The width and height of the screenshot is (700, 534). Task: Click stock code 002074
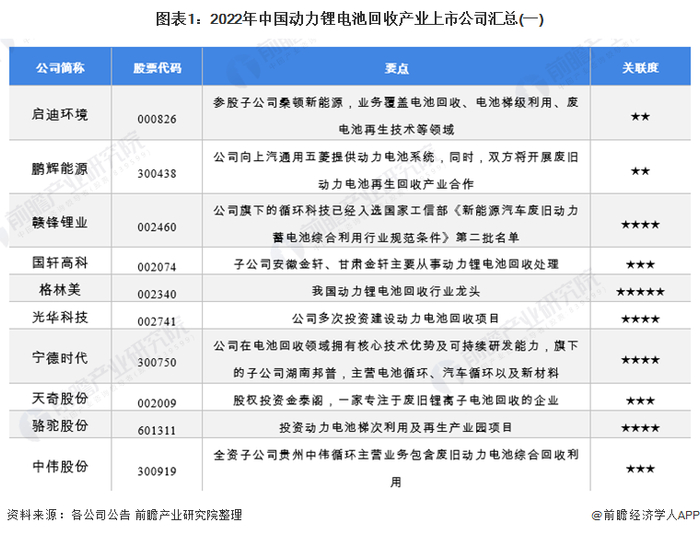[157, 267]
